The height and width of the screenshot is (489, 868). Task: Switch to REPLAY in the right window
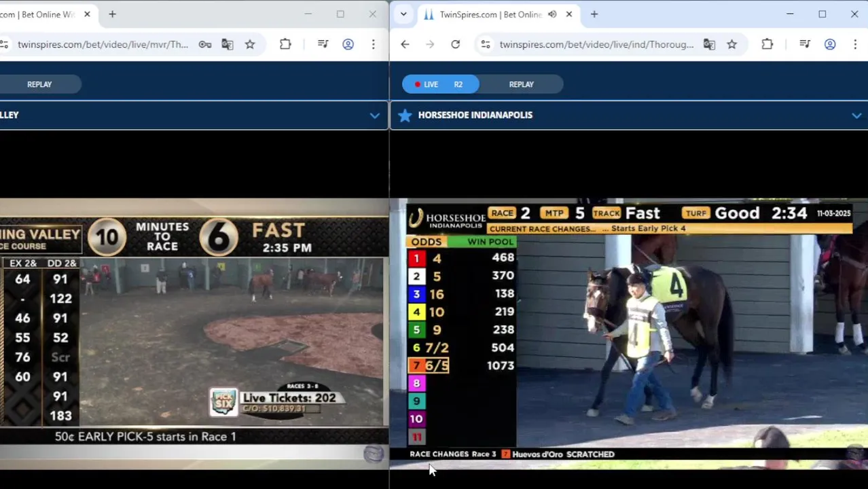tap(522, 84)
